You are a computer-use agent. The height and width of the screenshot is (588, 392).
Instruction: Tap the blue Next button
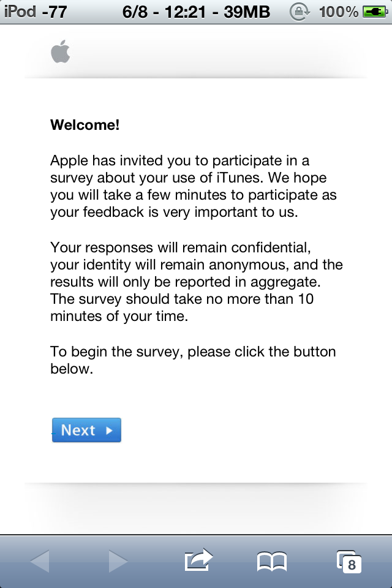86,430
